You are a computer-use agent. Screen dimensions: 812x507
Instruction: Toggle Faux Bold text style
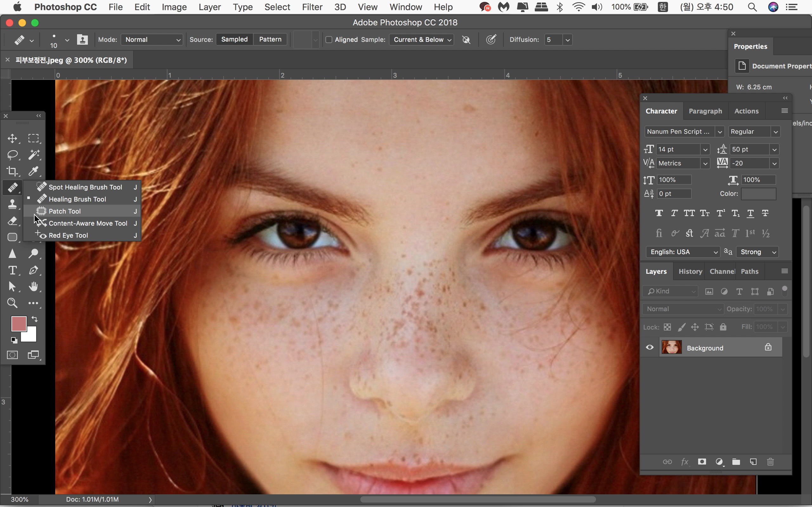click(x=659, y=213)
